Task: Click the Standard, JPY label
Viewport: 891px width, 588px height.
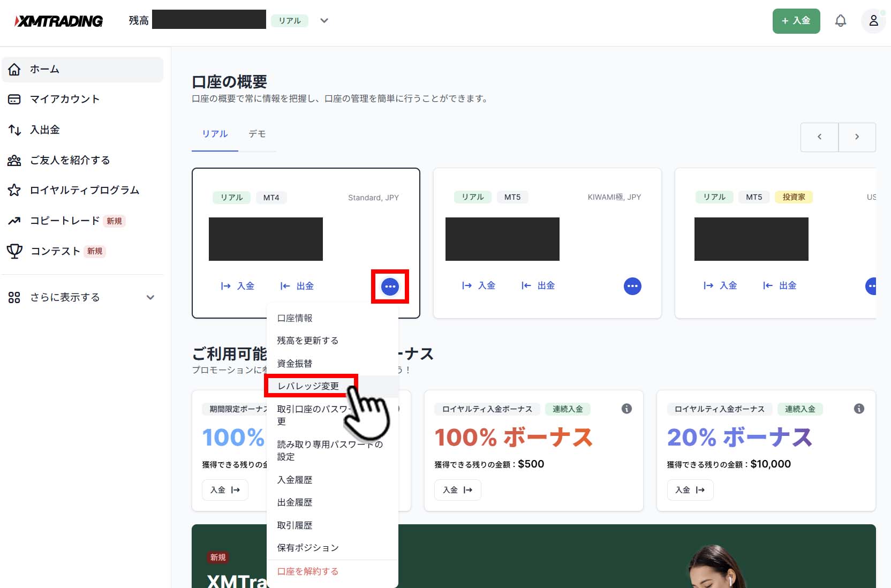Action: [x=373, y=198]
